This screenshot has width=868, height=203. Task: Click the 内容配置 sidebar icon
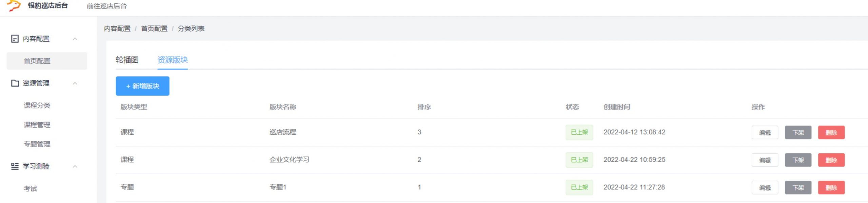(x=15, y=39)
